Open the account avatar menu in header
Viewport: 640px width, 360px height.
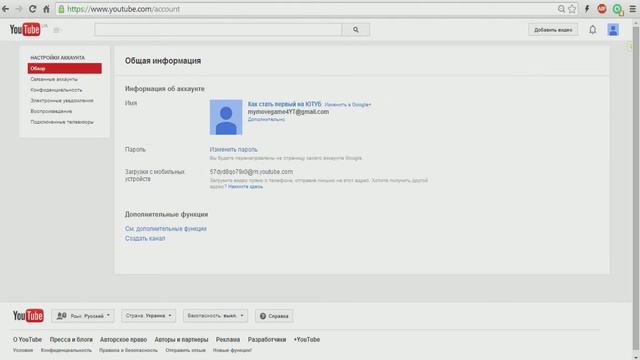click(x=613, y=29)
